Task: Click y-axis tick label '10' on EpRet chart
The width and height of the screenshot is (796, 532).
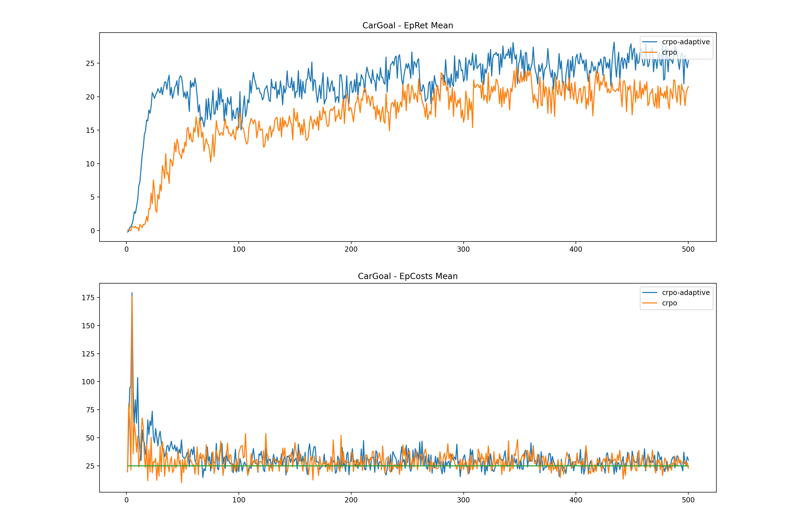Action: point(90,164)
